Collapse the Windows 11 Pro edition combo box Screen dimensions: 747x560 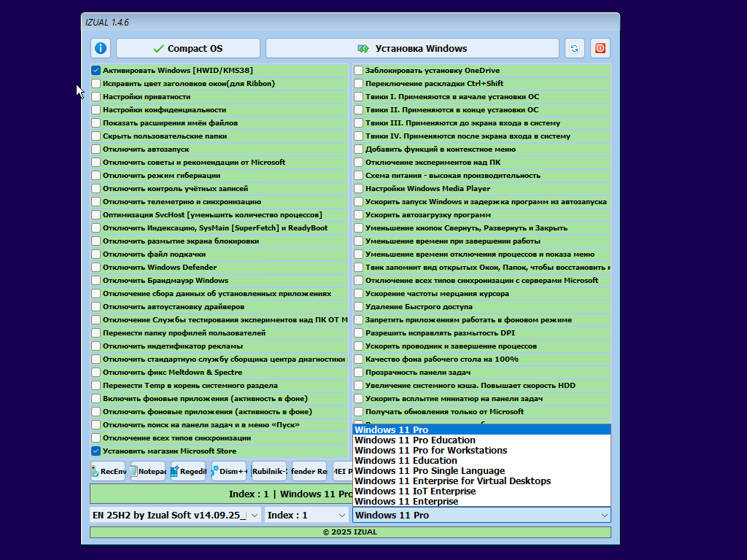point(481,515)
